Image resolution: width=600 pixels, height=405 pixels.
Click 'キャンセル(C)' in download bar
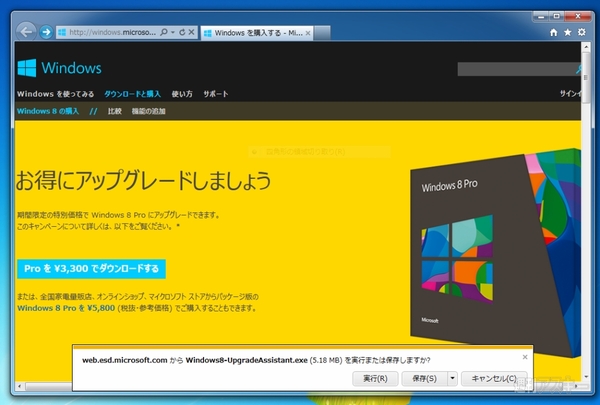494,379
